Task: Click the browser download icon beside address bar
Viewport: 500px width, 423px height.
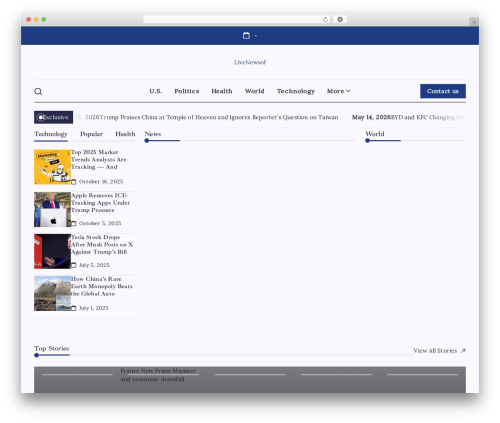Action: (x=340, y=19)
